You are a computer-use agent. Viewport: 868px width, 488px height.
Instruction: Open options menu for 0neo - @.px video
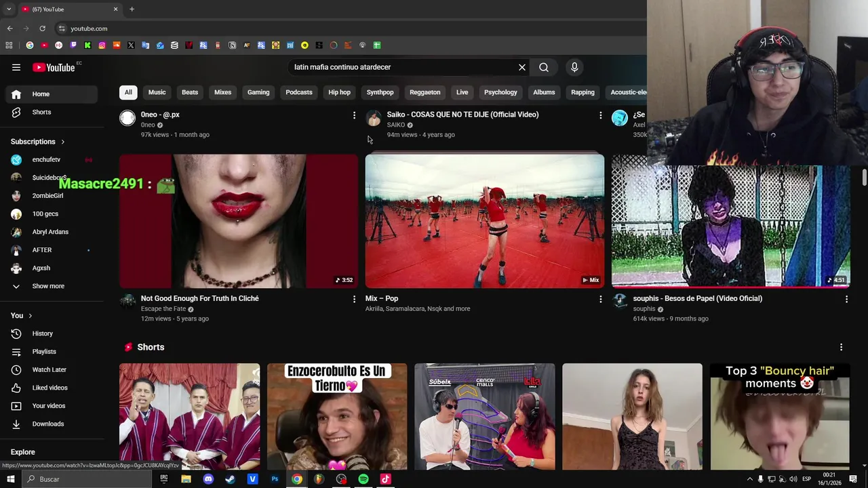354,115
